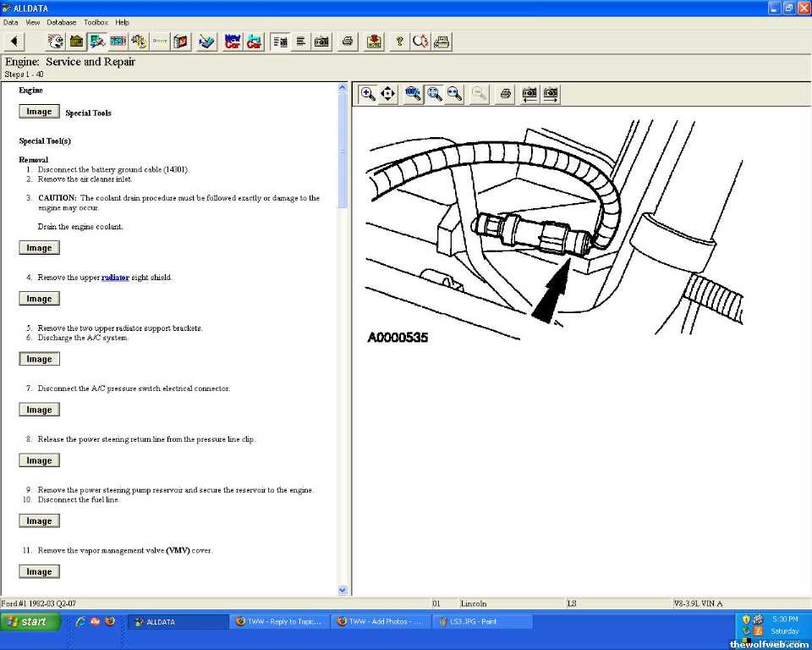Go to previous image with camera left-arrow icon
The height and width of the screenshot is (650, 812).
click(x=529, y=94)
